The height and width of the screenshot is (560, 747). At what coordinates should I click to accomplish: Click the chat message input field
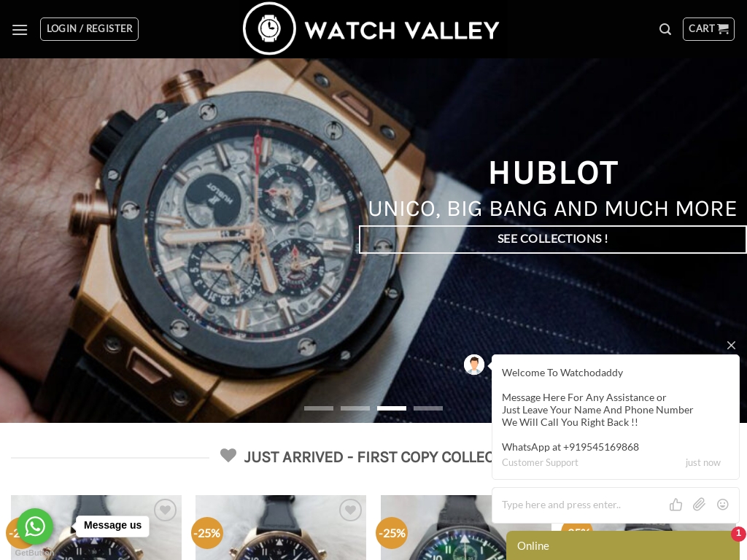click(x=581, y=505)
